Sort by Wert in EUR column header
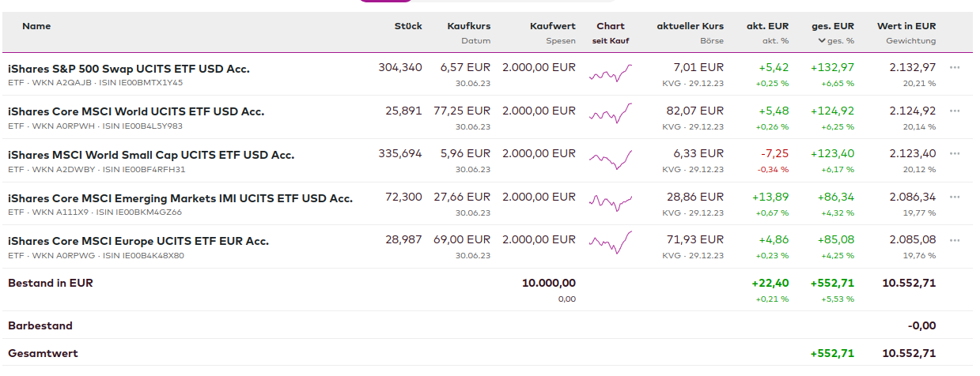The width and height of the screenshot is (980, 376). pos(906,26)
